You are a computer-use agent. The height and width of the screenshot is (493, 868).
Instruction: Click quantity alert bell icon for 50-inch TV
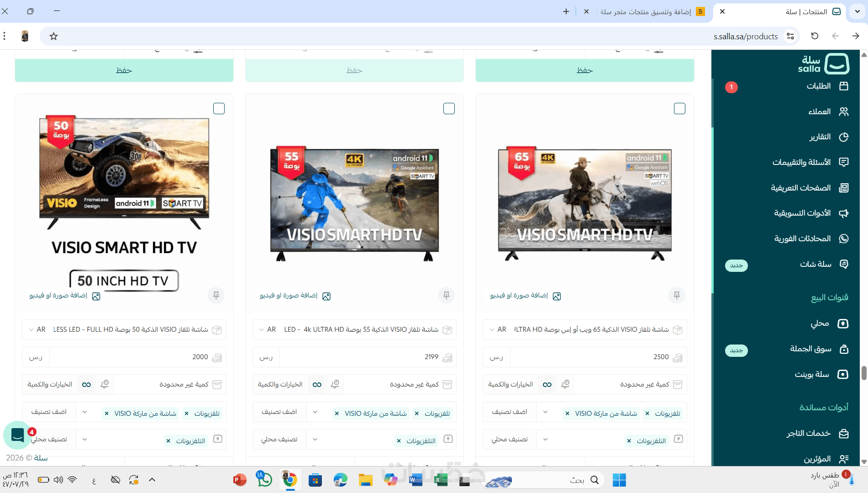pos(105,384)
